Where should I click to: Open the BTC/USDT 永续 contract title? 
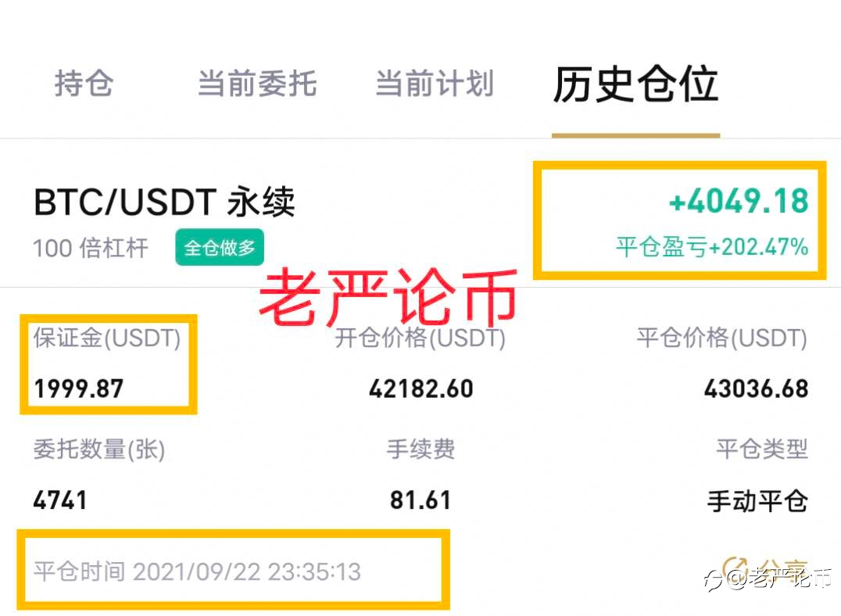[164, 202]
